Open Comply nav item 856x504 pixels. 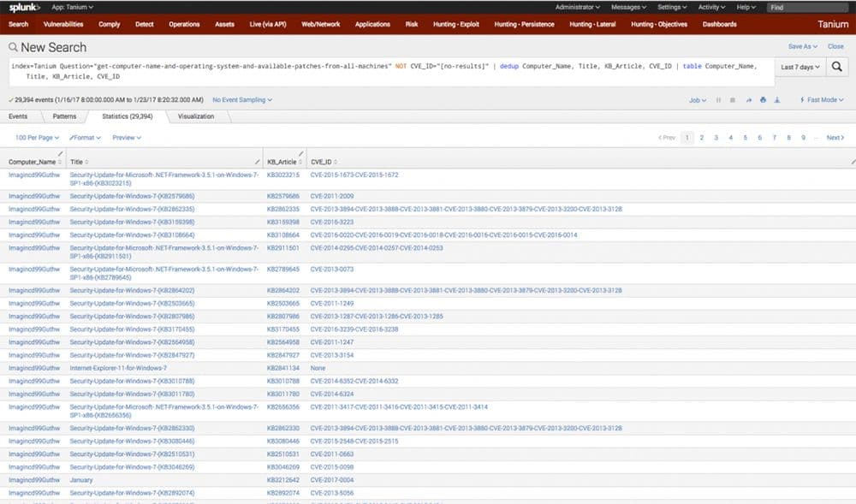click(x=110, y=25)
